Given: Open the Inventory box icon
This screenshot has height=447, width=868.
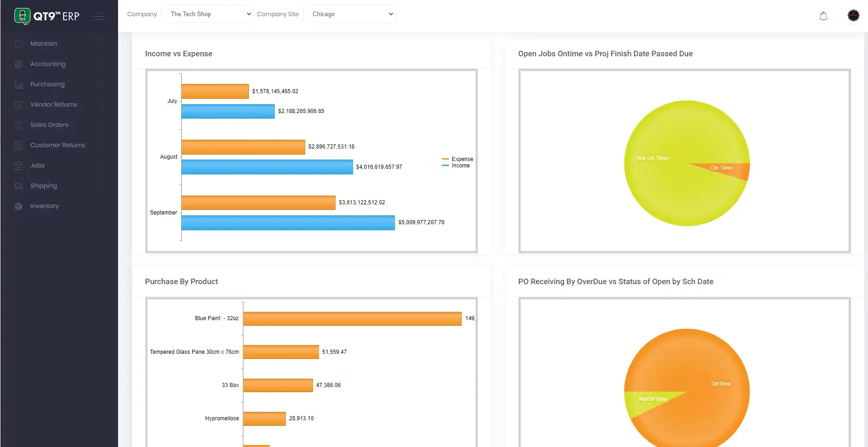Looking at the screenshot, I should click(18, 206).
